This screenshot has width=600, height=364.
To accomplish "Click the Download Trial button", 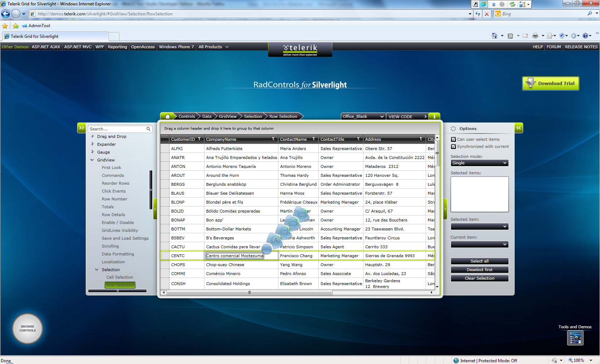I will (551, 84).
